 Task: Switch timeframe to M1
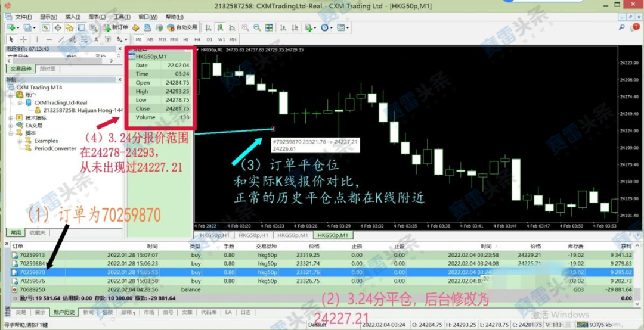coord(138,39)
